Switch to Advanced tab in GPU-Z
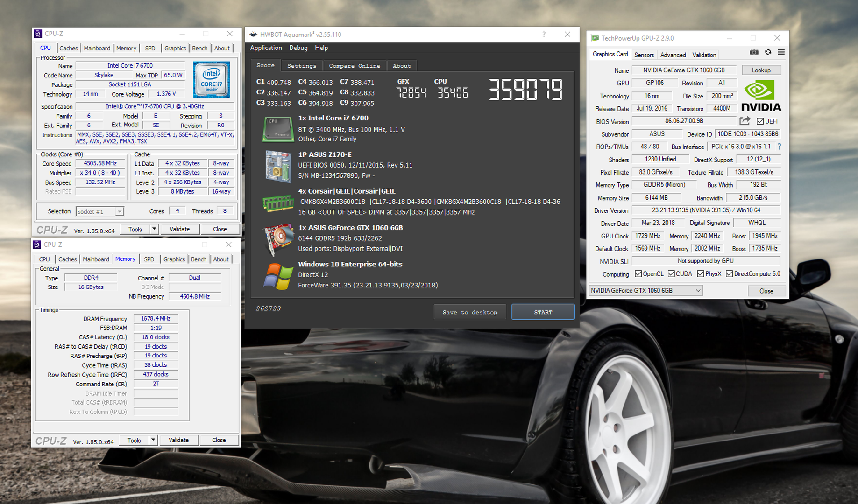 pyautogui.click(x=673, y=55)
